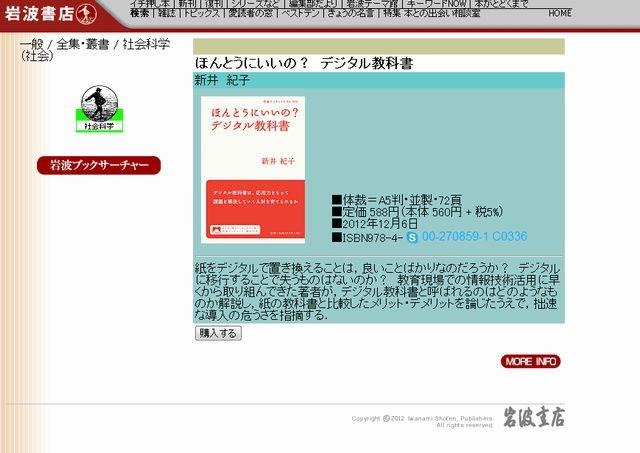Open 新刊 in the top navigation row
Viewport: 640px width, 453px height.
[187, 4]
